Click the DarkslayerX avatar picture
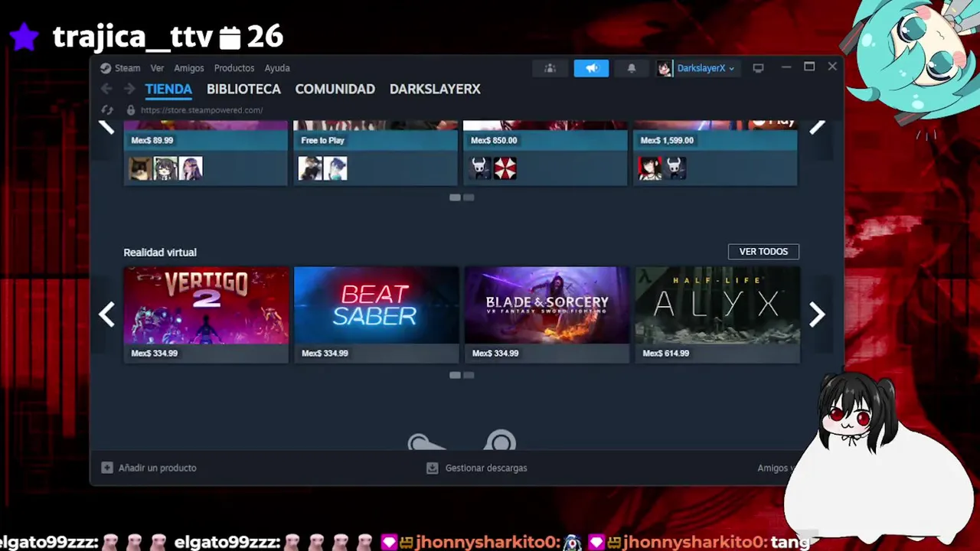Screen dimensions: 980x551 click(665, 68)
